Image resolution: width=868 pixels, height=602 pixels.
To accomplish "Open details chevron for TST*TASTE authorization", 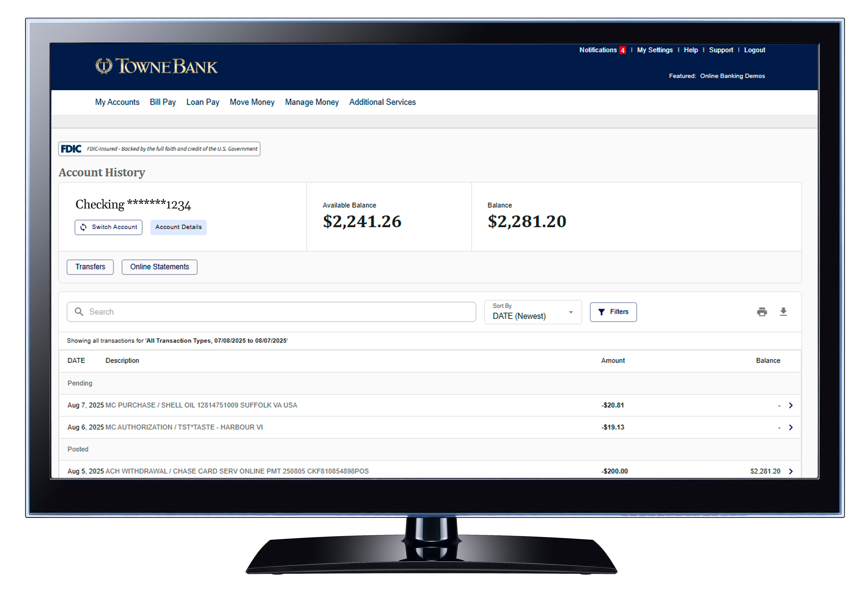I will 791,427.
